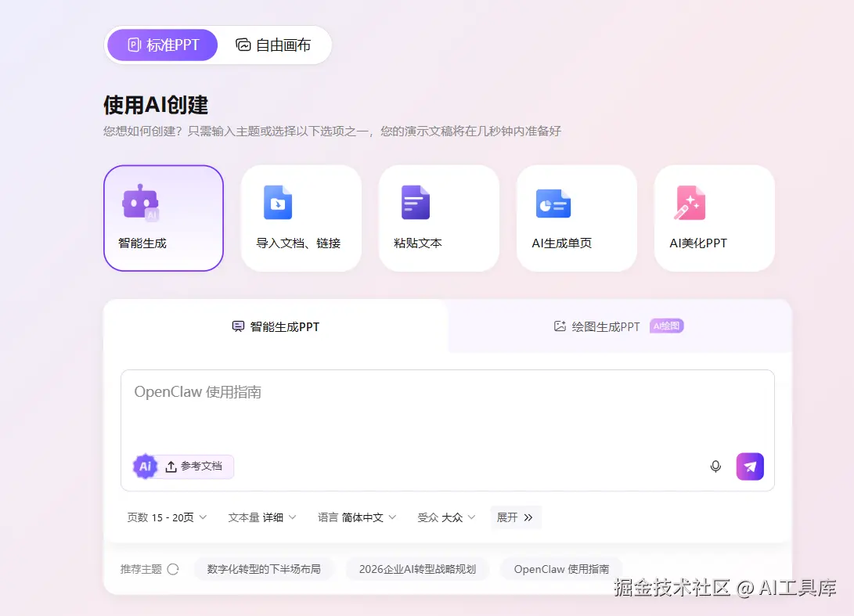Upload a 参考文档 reference file
This screenshot has height=616, width=854.
pyautogui.click(x=194, y=467)
